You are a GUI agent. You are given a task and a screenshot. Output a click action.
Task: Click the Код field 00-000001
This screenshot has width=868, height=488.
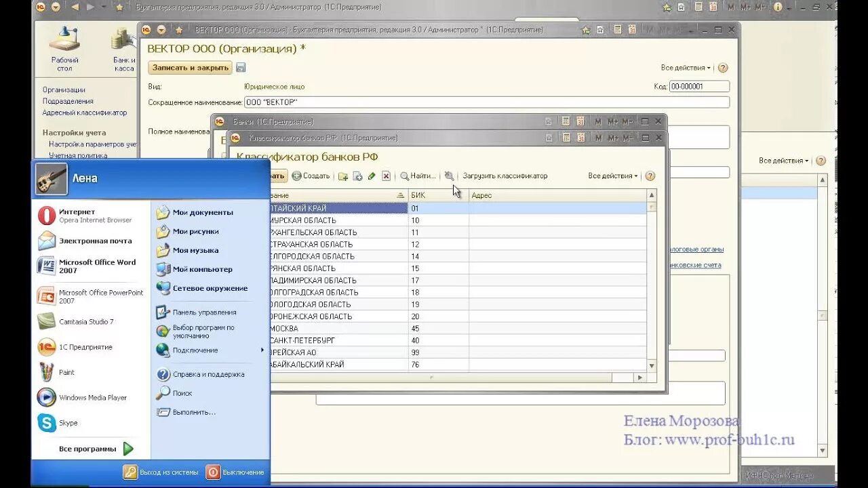coord(699,87)
